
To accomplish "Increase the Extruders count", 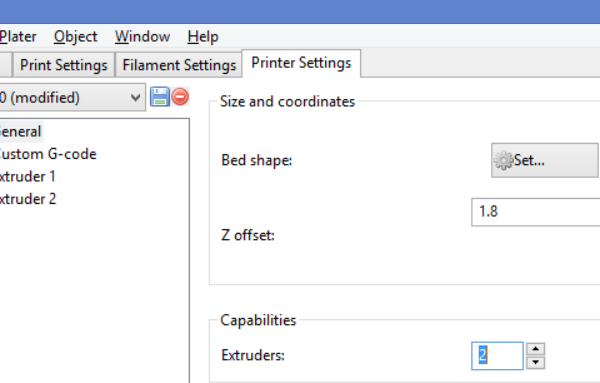I will point(535,349).
